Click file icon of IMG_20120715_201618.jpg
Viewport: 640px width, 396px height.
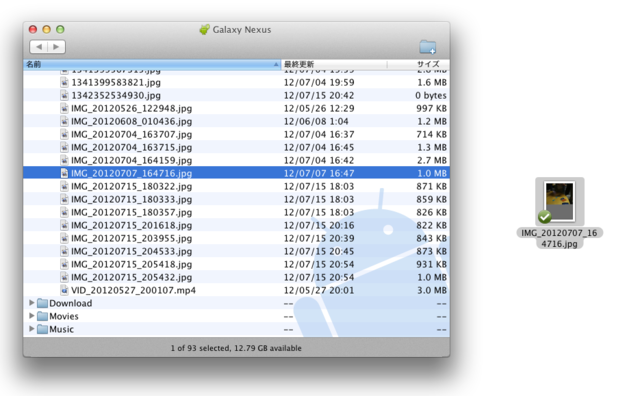(64, 225)
